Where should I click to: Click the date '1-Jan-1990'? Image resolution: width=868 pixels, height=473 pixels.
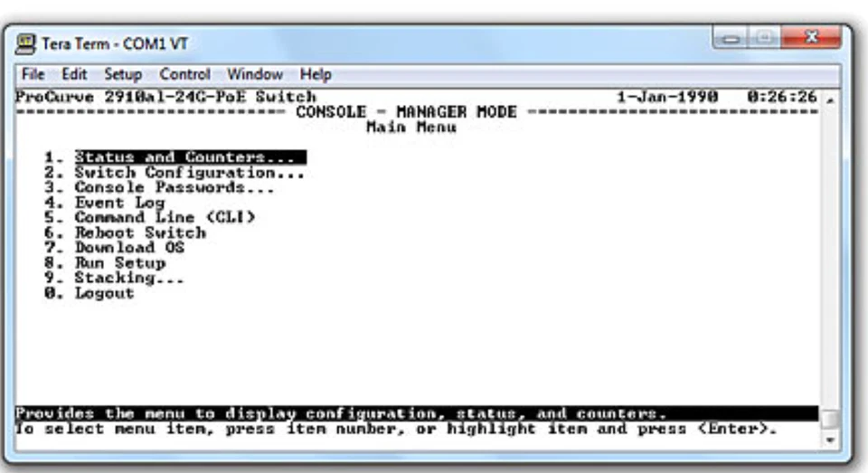click(x=667, y=97)
